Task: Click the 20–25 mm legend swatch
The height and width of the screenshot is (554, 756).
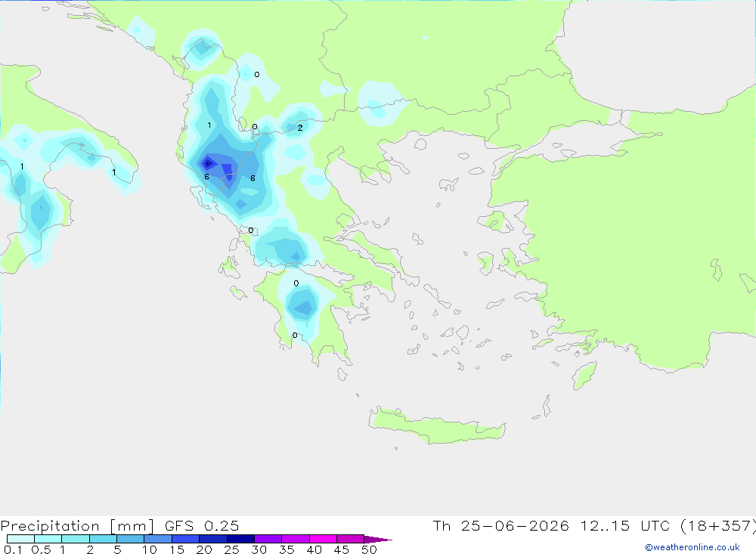Action: pyautogui.click(x=213, y=539)
